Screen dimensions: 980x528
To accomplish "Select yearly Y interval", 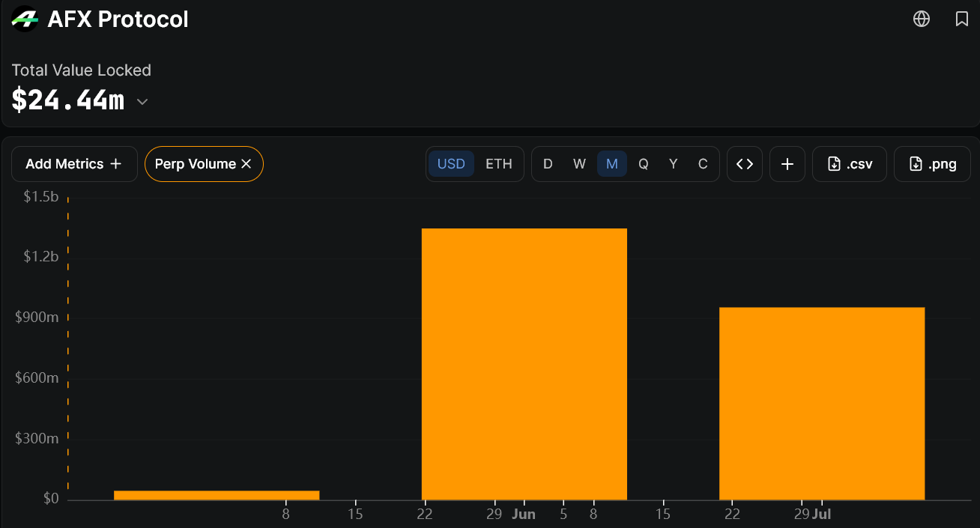I will tap(674, 164).
